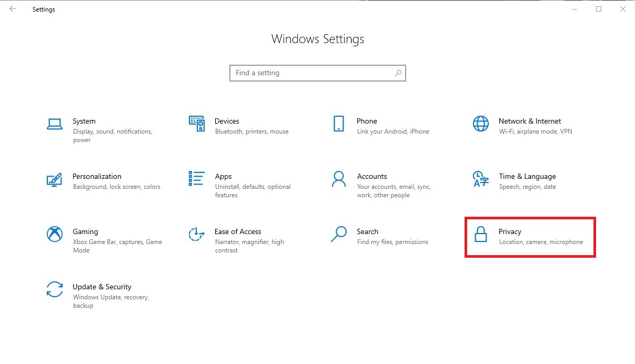Go back using the arrow in the title bar

pyautogui.click(x=13, y=9)
